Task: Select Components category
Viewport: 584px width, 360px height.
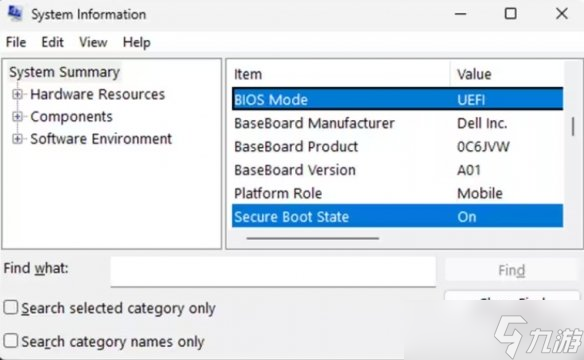Action: (72, 117)
